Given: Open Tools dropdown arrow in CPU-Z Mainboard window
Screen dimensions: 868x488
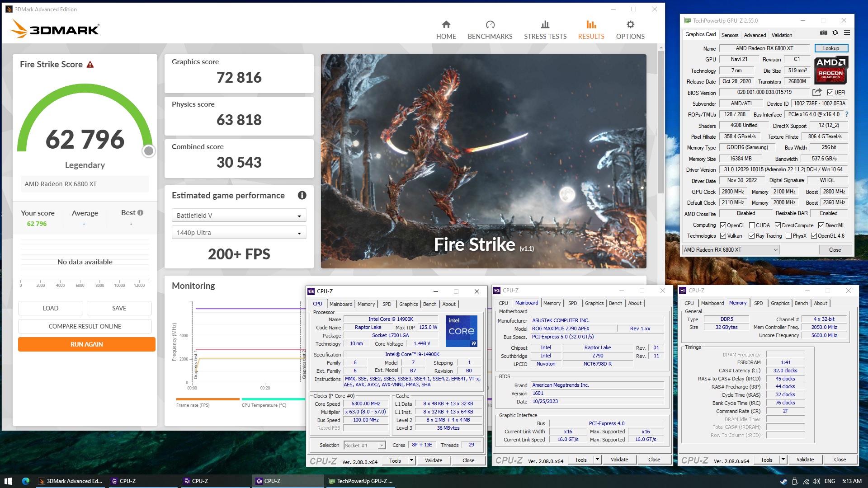Looking at the screenshot, I should pos(597,460).
